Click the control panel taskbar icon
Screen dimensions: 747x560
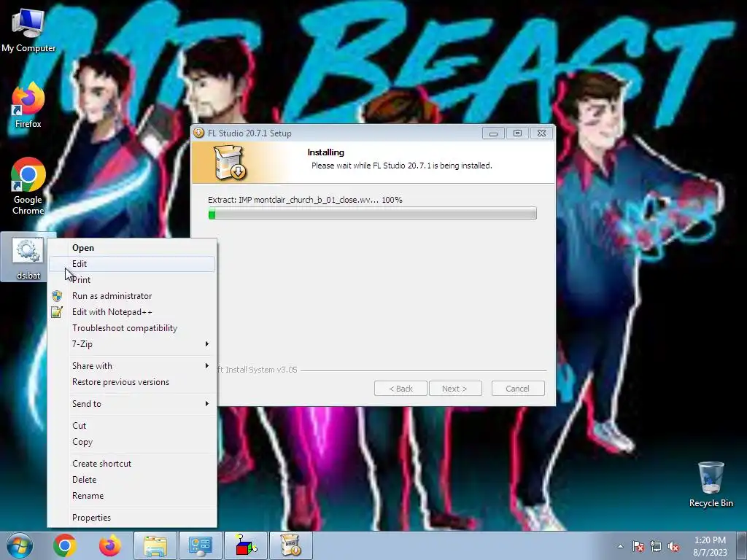tap(201, 545)
